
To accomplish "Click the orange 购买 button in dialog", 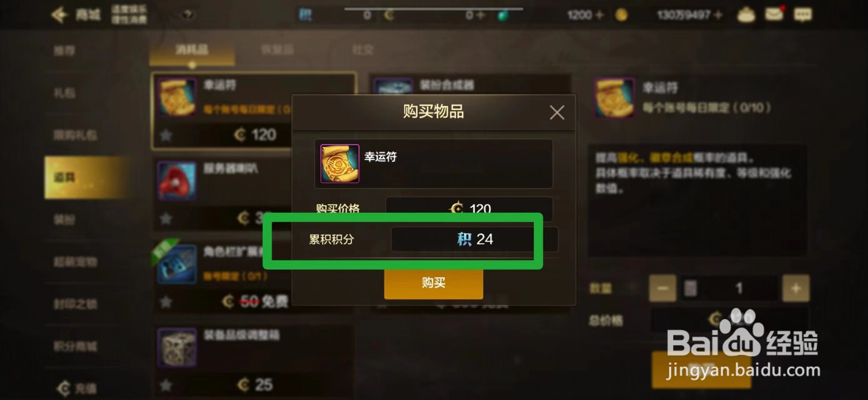I will (x=433, y=283).
